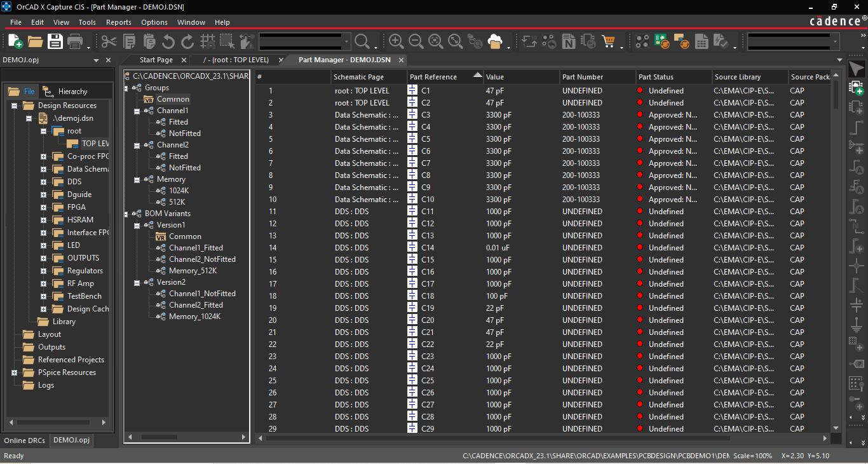The height and width of the screenshot is (464, 868).
Task: Click the Bill of Materials sheet icon
Action: pos(701,42)
